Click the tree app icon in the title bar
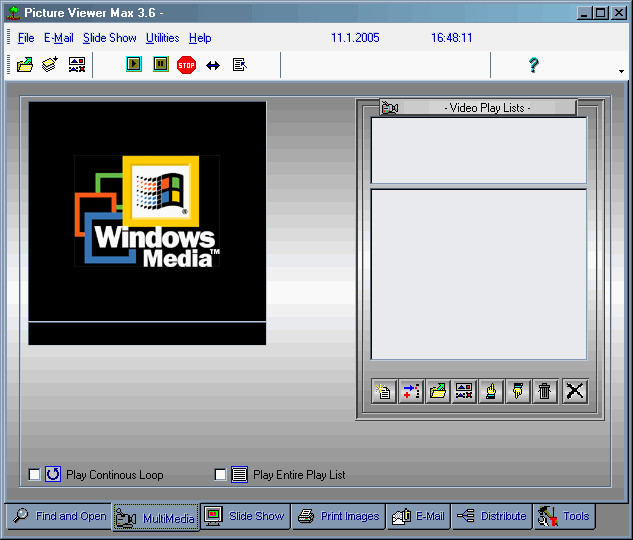The image size is (633, 540). point(13,13)
